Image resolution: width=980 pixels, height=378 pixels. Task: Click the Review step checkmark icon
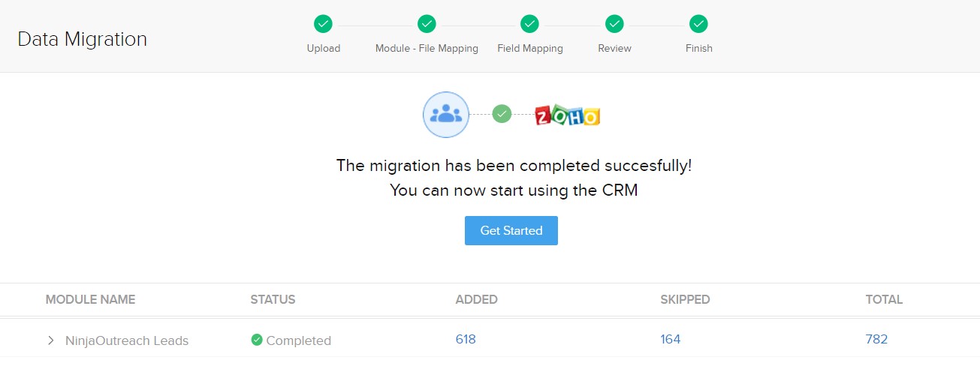coord(614,24)
